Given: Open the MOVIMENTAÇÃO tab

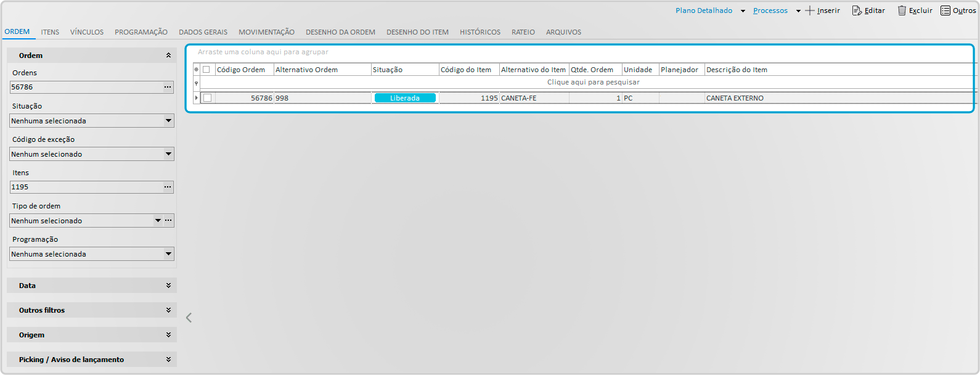Looking at the screenshot, I should [266, 32].
